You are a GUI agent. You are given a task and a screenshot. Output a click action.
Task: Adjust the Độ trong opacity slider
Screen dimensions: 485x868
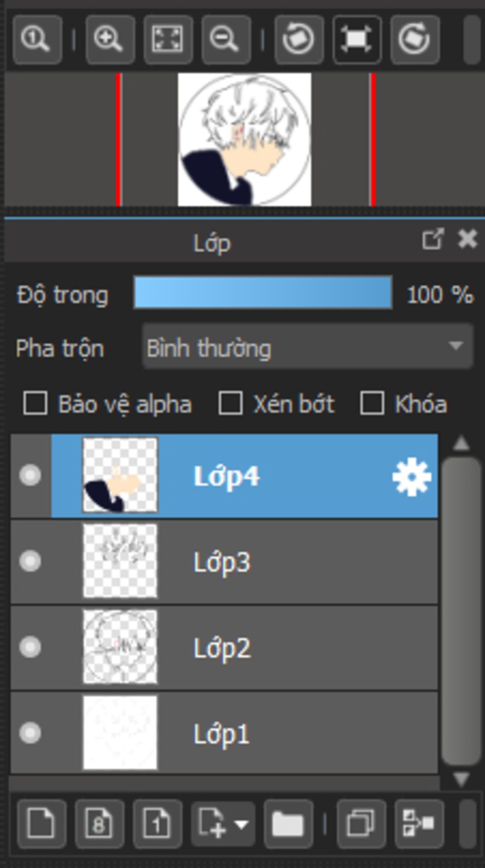263,293
